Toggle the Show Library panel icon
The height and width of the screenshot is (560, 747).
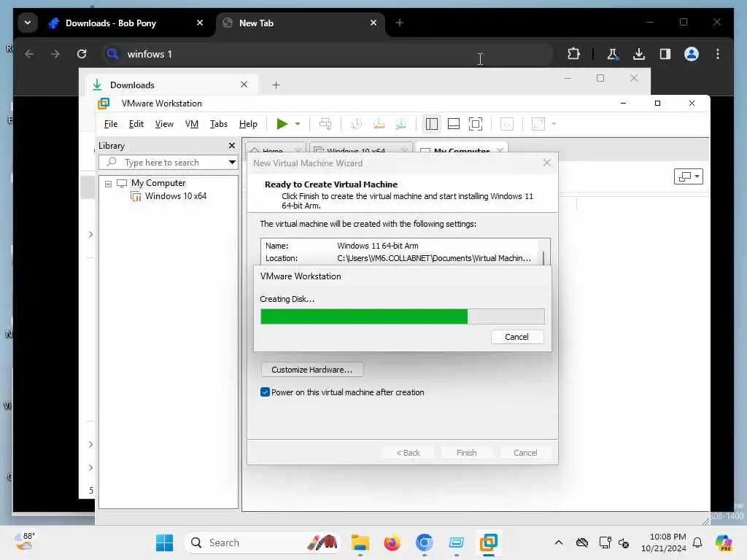tap(432, 124)
